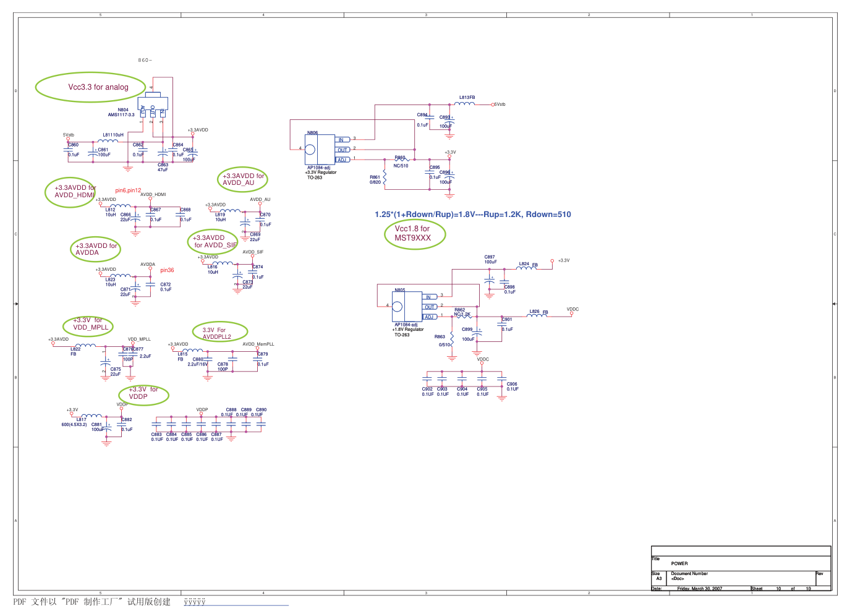Click the L811 10uH inductor label
This screenshot has width=868, height=614.
113,135
